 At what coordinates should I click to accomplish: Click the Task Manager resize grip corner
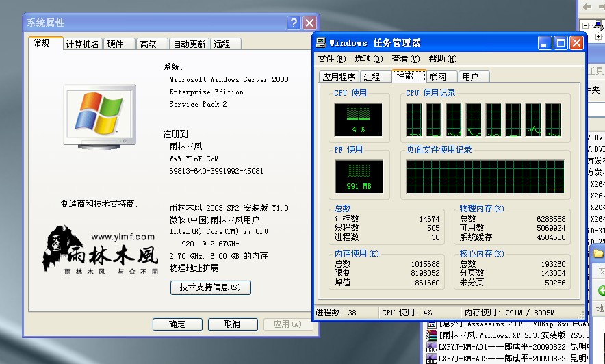click(580, 315)
